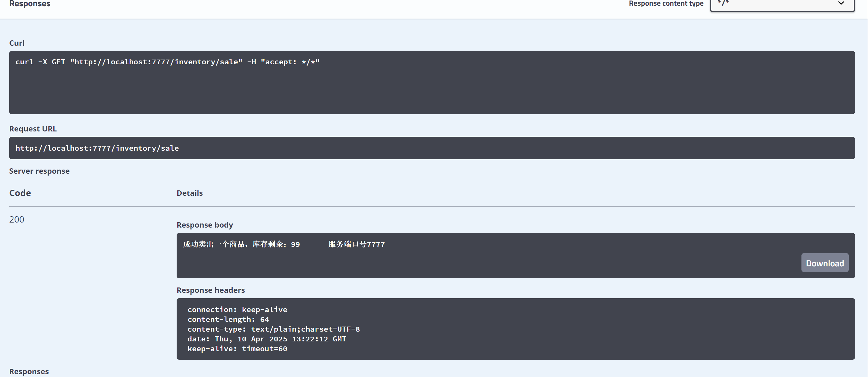Click the Response headers label
Viewport: 868px width, 377px height.
click(211, 290)
